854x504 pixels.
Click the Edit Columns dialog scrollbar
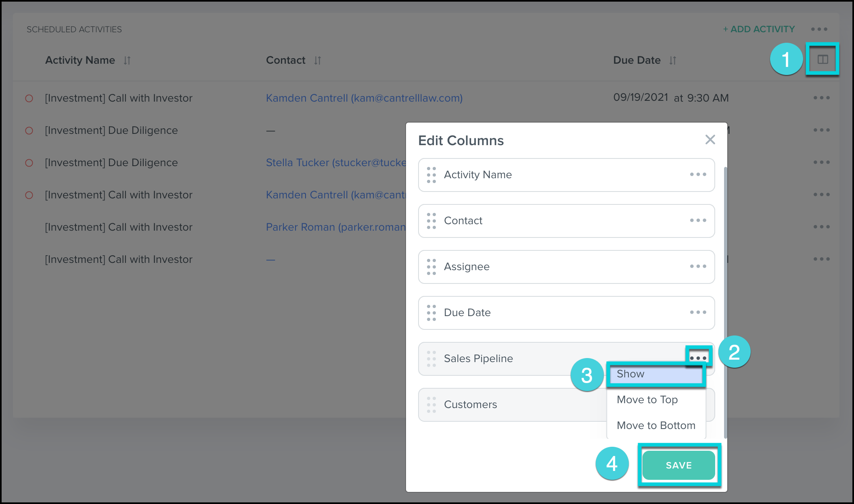pyautogui.click(x=725, y=302)
